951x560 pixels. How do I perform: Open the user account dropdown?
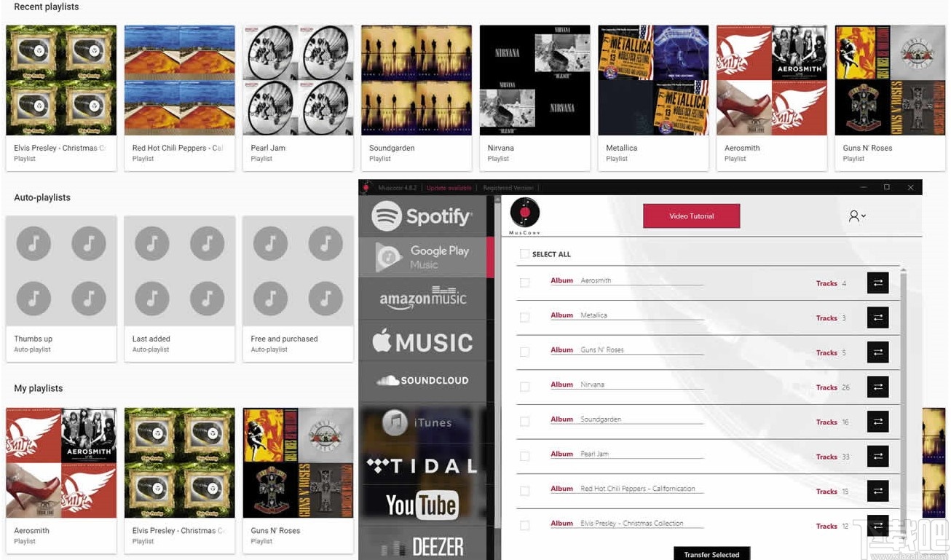(857, 216)
